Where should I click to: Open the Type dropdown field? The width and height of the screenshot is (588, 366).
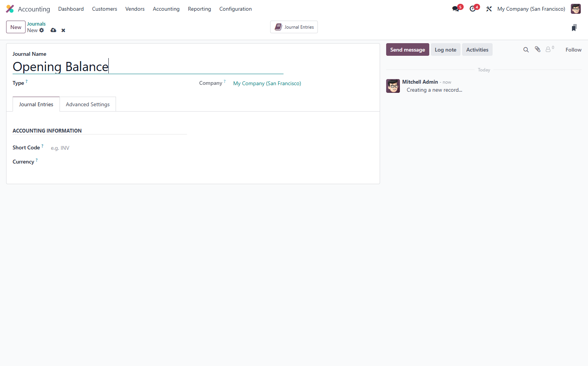coord(116,83)
